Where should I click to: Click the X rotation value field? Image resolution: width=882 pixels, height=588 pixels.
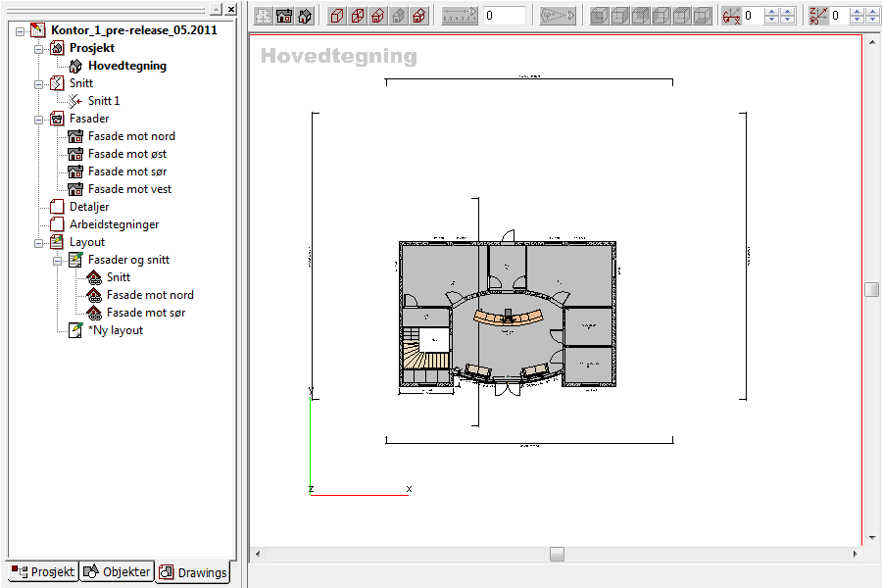click(x=753, y=16)
